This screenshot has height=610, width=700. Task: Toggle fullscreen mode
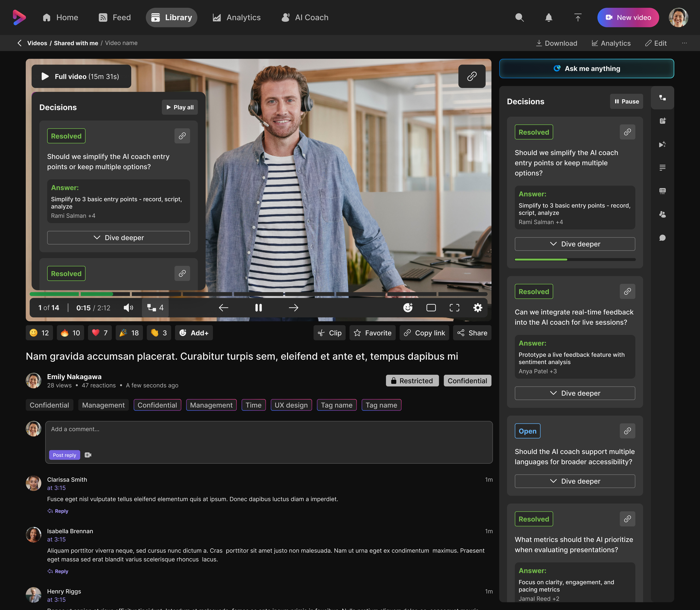point(455,308)
